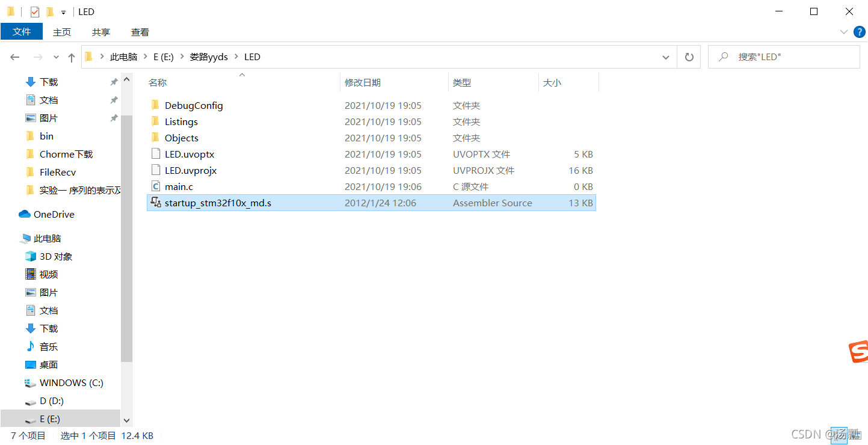Click E (E:) in the address bar

click(x=164, y=57)
